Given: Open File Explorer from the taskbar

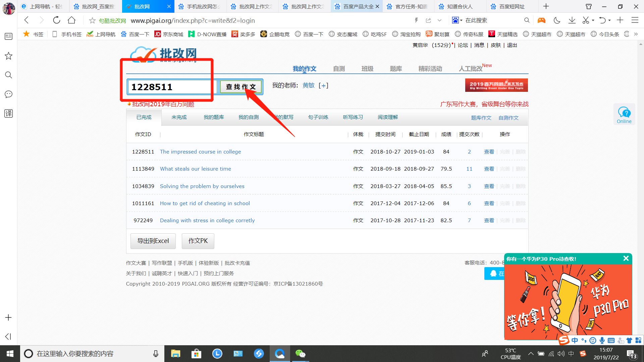Looking at the screenshot, I should point(175,354).
